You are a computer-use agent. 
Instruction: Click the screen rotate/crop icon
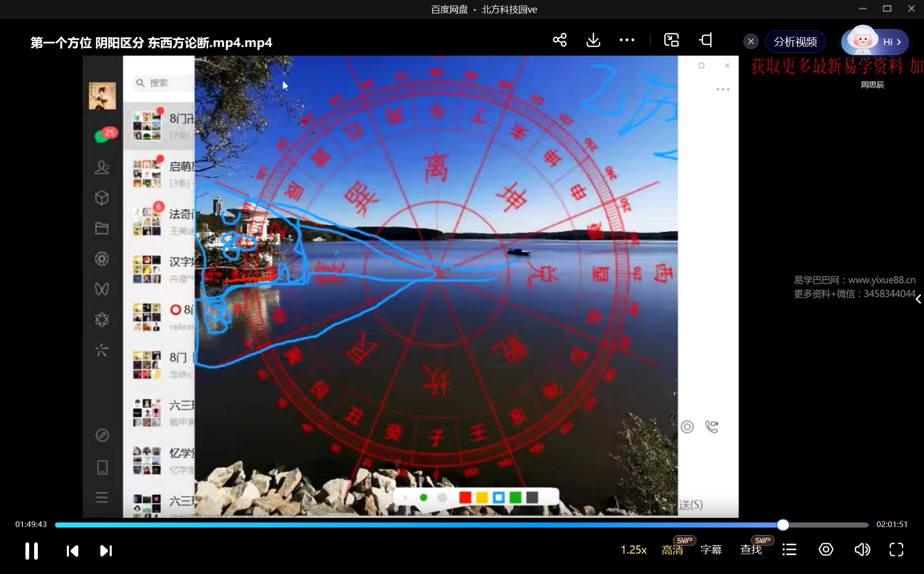pyautogui.click(x=706, y=40)
